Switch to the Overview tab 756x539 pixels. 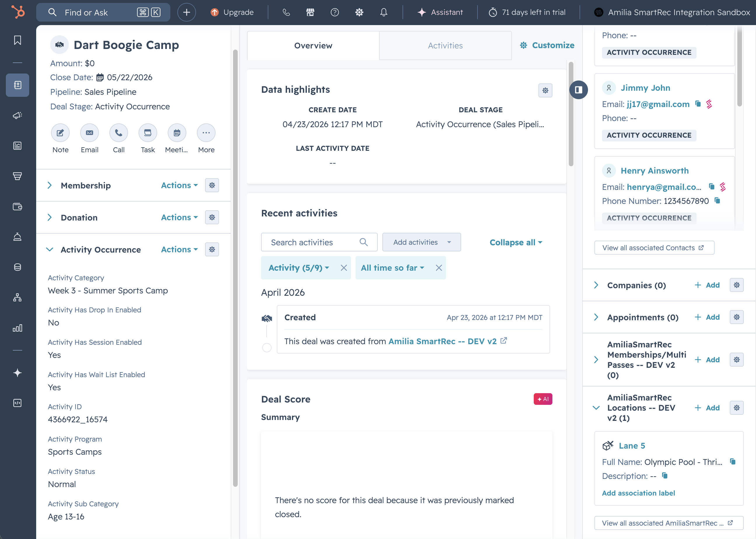tap(313, 45)
